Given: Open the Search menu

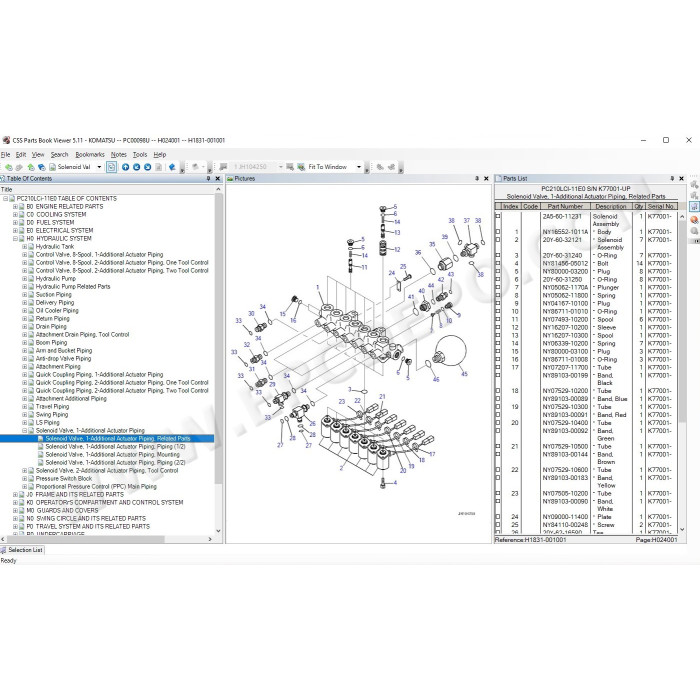Looking at the screenshot, I should (59, 154).
